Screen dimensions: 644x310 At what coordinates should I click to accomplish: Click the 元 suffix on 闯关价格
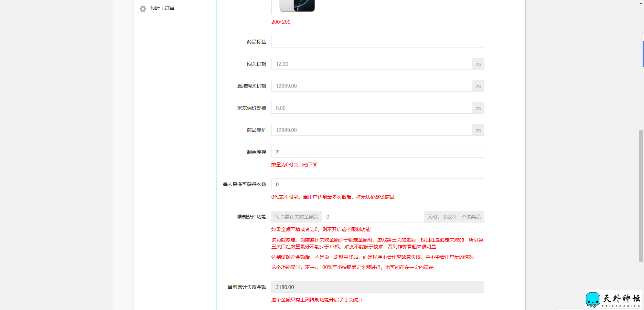click(478, 64)
